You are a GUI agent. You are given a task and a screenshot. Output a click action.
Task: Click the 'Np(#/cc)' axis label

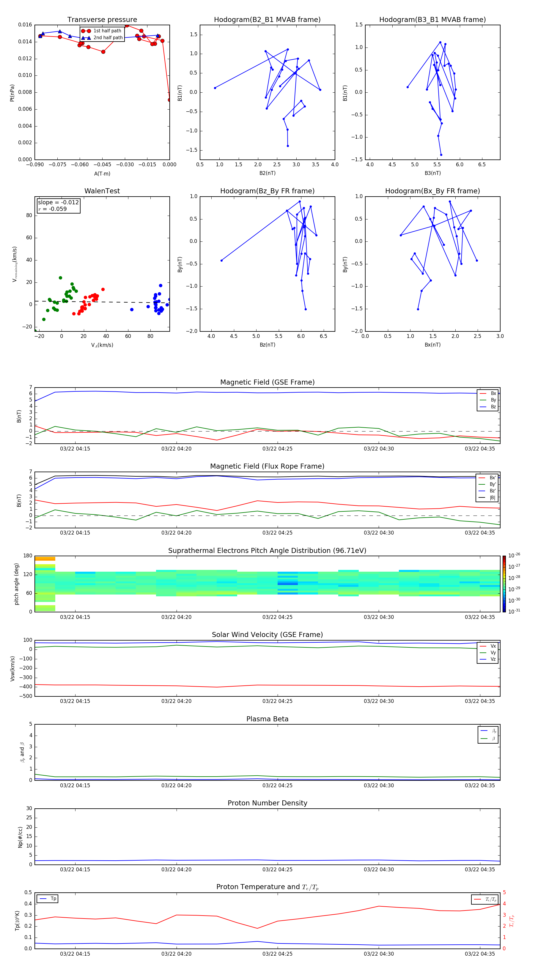(x=20, y=837)
